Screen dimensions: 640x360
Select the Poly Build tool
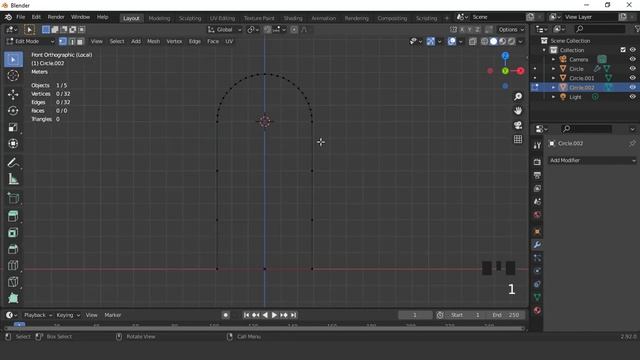(x=13, y=298)
